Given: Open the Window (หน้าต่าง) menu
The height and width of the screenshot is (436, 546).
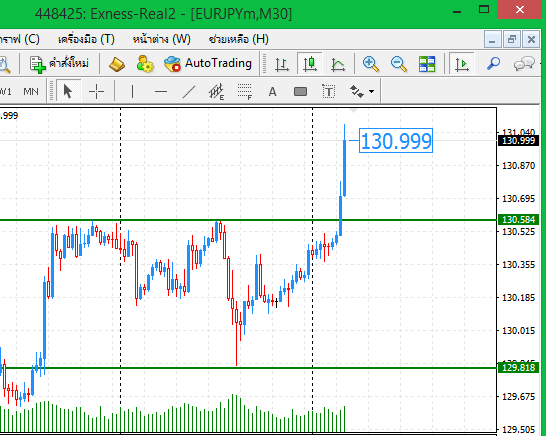Looking at the screenshot, I should [x=162, y=39].
